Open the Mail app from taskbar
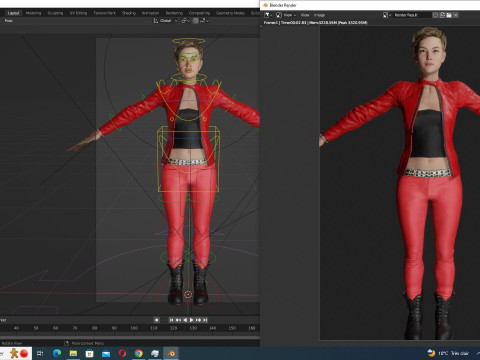The width and height of the screenshot is (480, 360). (106, 353)
